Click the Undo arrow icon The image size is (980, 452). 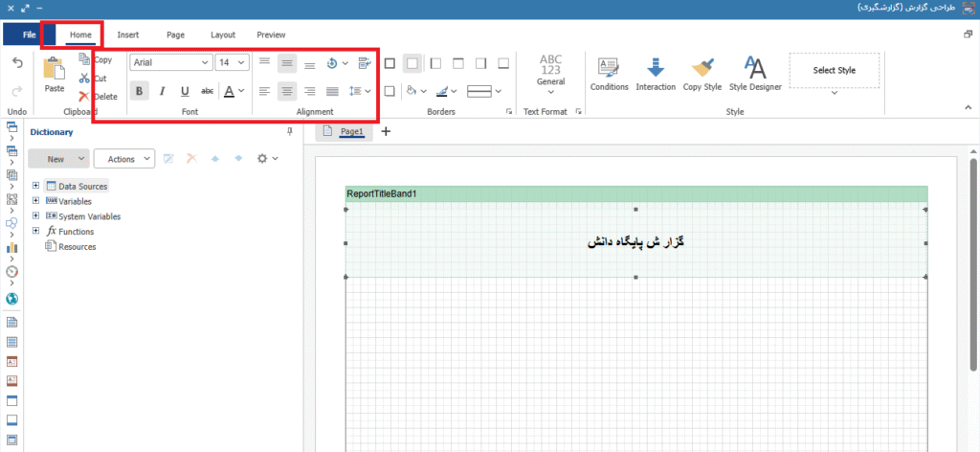pos(17,63)
